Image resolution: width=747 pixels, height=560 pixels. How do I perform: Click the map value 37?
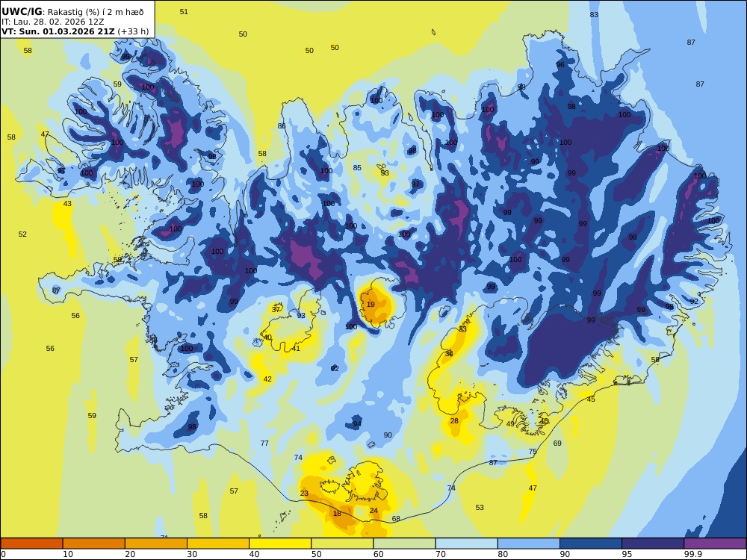click(x=276, y=310)
